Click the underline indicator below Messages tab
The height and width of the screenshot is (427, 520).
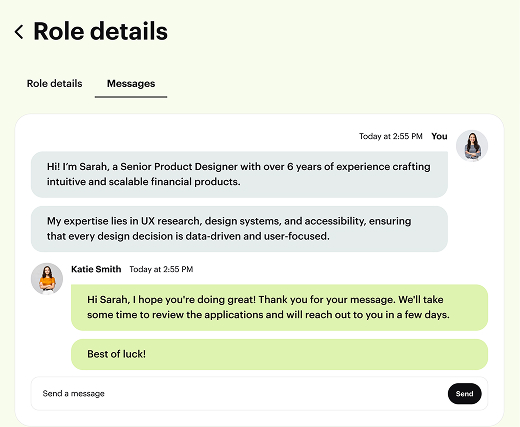click(131, 97)
